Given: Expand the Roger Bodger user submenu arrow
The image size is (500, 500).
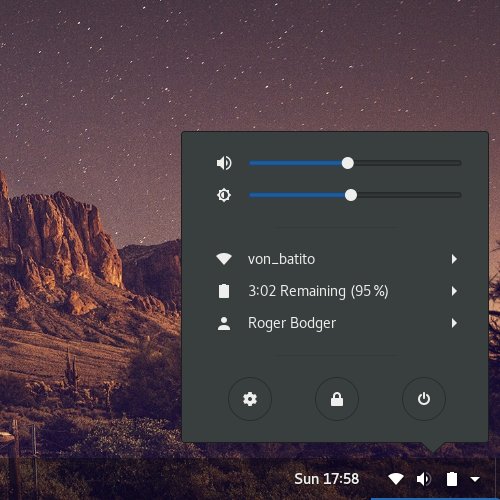Looking at the screenshot, I should click(x=454, y=323).
